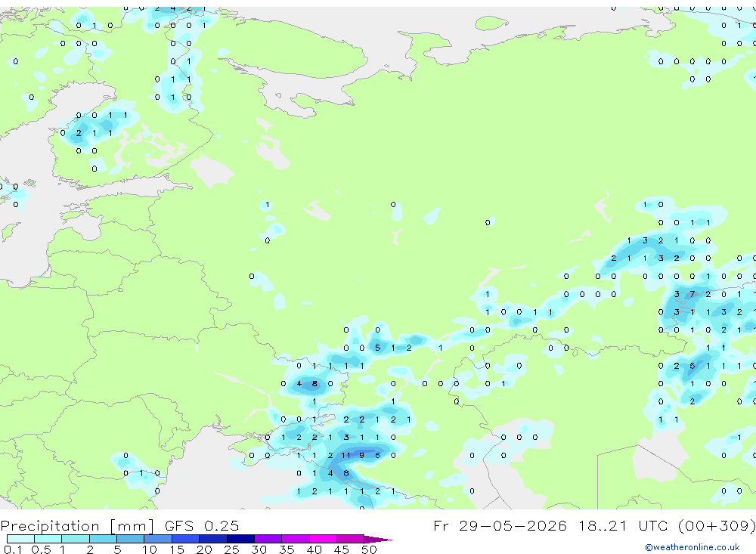Screen dimensions: 756x554
Task: Click the '7' precipitation value on the map
Action: [692, 294]
